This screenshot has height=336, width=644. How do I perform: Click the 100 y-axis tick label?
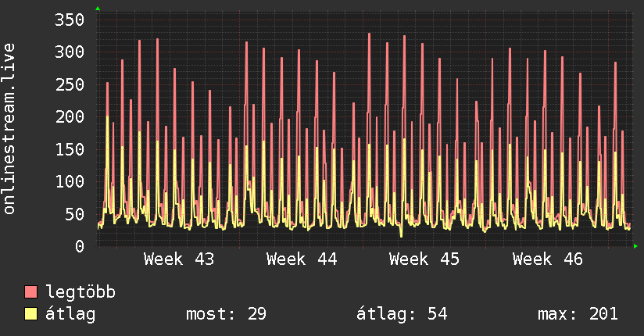click(70, 181)
